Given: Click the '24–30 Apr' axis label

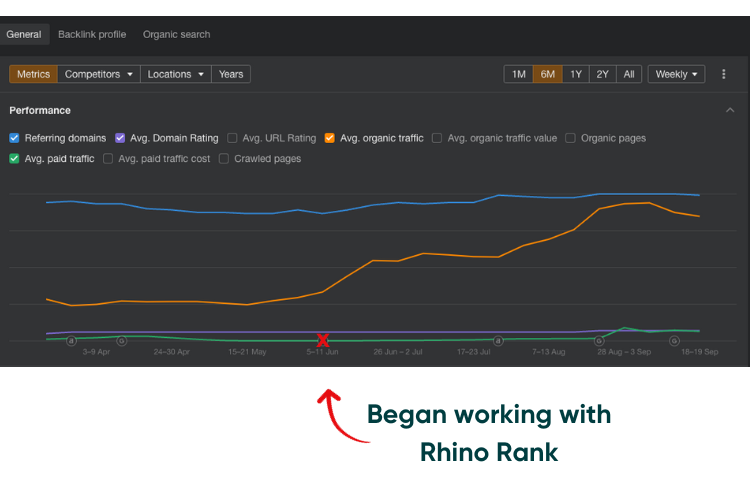Looking at the screenshot, I should coord(172,352).
